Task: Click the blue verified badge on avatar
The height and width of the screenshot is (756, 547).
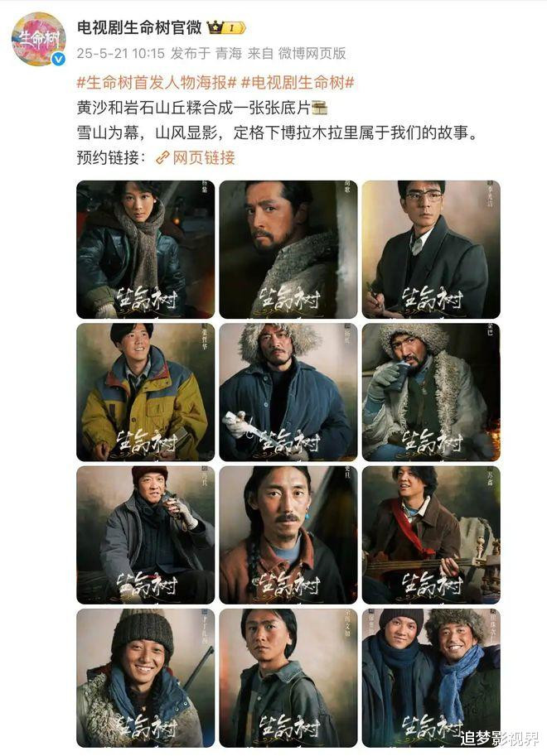Action: 58,60
